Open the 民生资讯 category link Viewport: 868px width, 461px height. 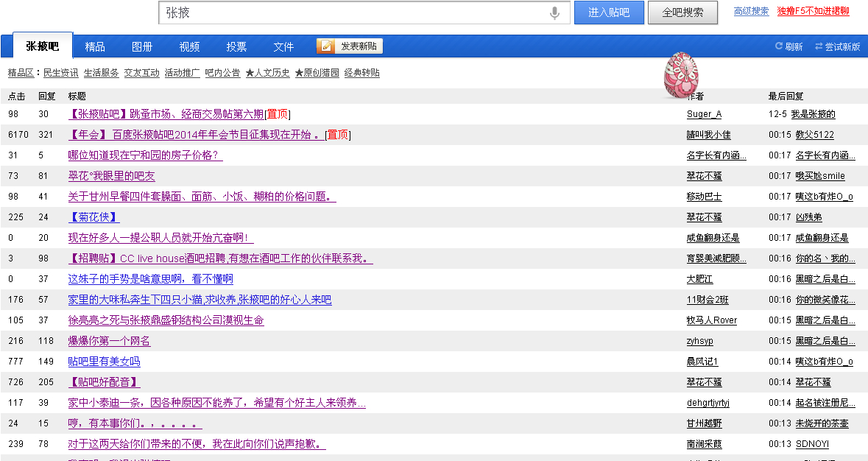click(x=61, y=73)
